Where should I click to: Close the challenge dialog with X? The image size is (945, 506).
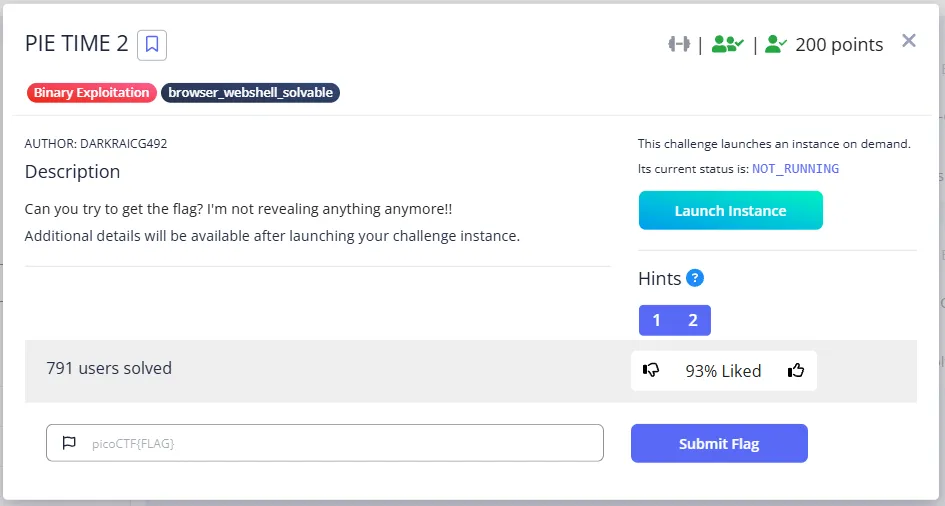click(909, 40)
